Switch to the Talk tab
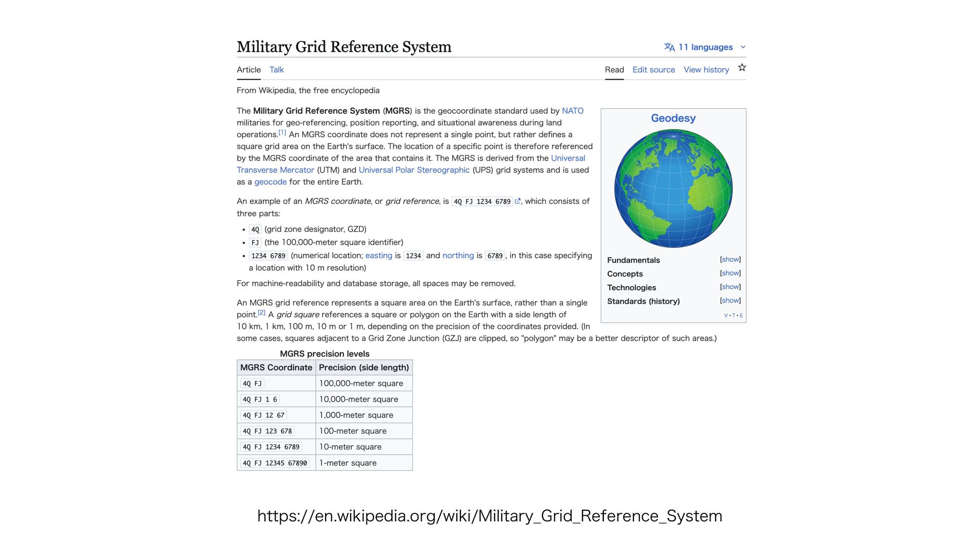The width and height of the screenshot is (980, 551). (277, 70)
